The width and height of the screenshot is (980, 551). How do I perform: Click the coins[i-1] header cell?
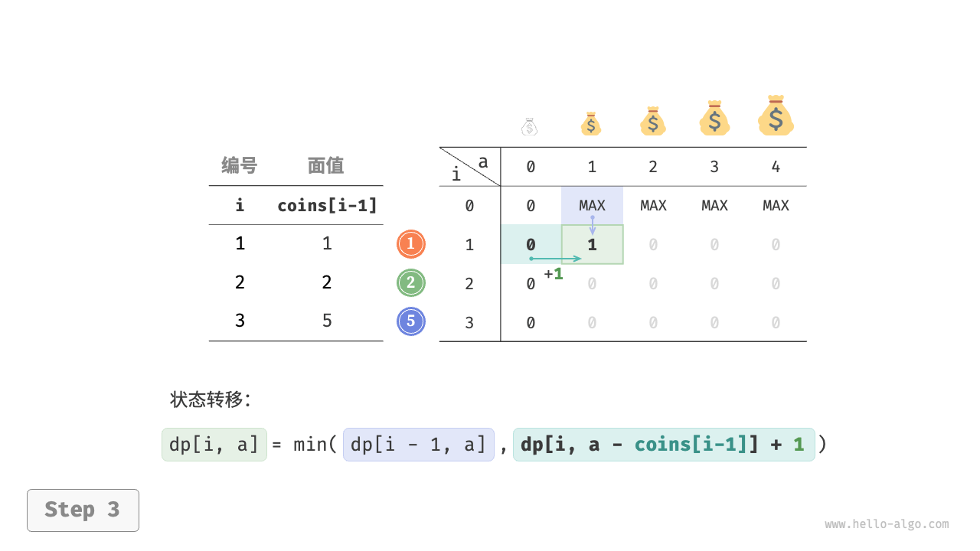[x=327, y=206]
